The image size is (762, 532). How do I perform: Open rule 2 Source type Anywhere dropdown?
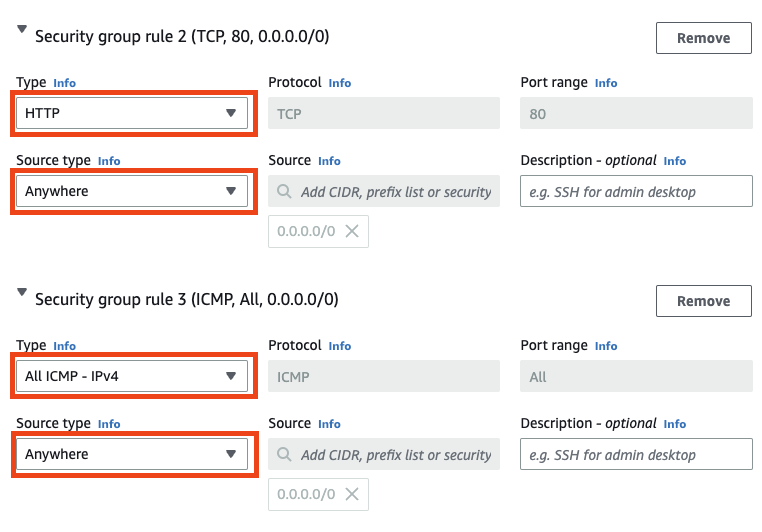click(132, 191)
